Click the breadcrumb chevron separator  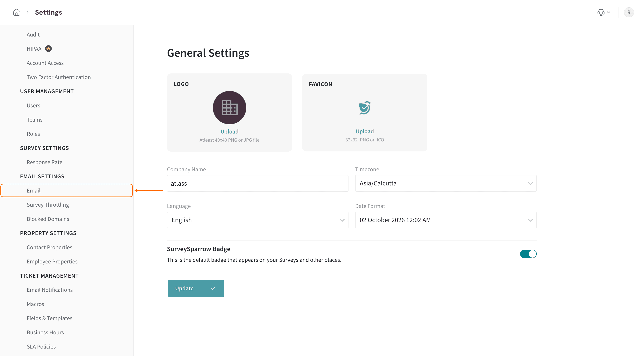point(28,12)
